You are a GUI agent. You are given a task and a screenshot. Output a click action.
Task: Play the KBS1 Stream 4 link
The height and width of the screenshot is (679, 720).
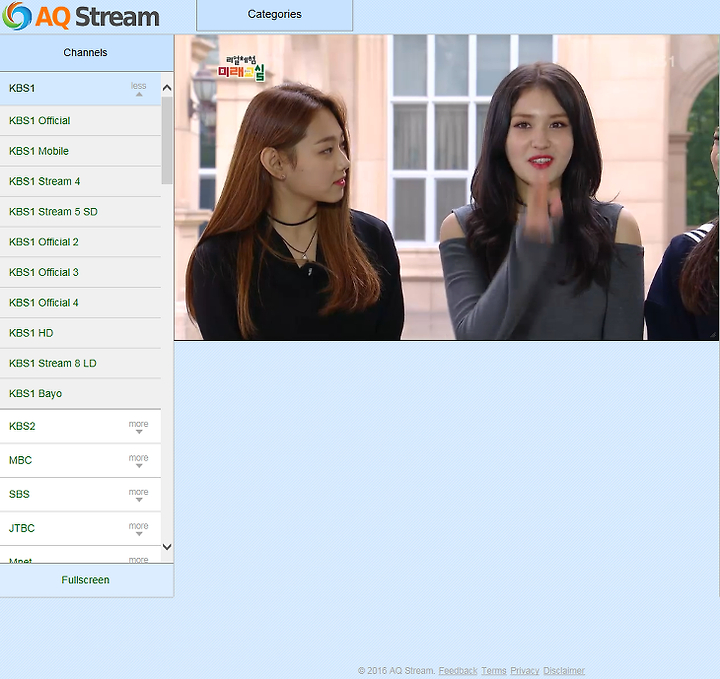tap(80, 181)
